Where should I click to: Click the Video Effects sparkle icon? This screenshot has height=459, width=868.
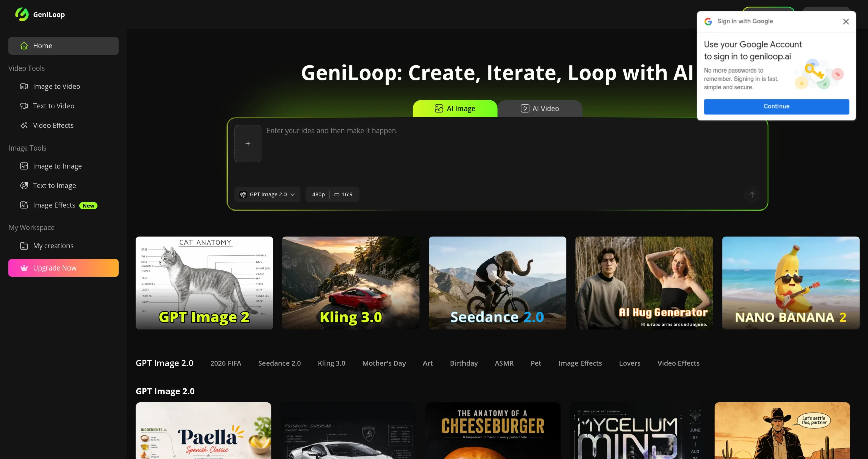click(x=24, y=125)
